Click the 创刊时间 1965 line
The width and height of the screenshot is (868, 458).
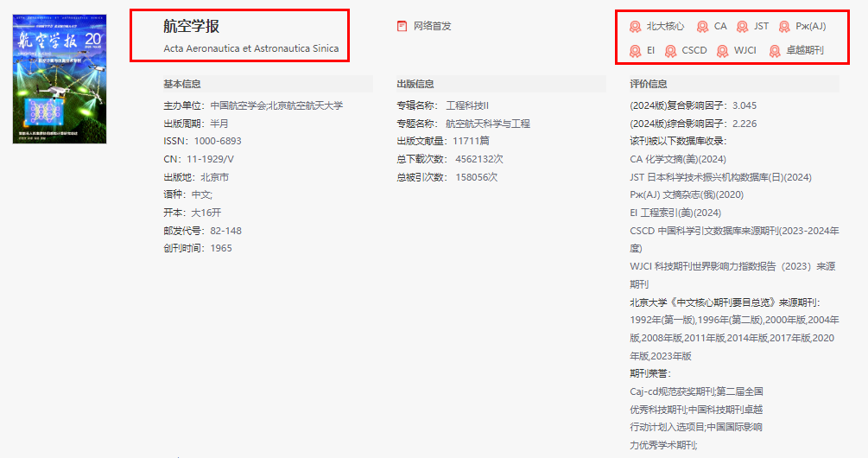pyautogui.click(x=198, y=248)
